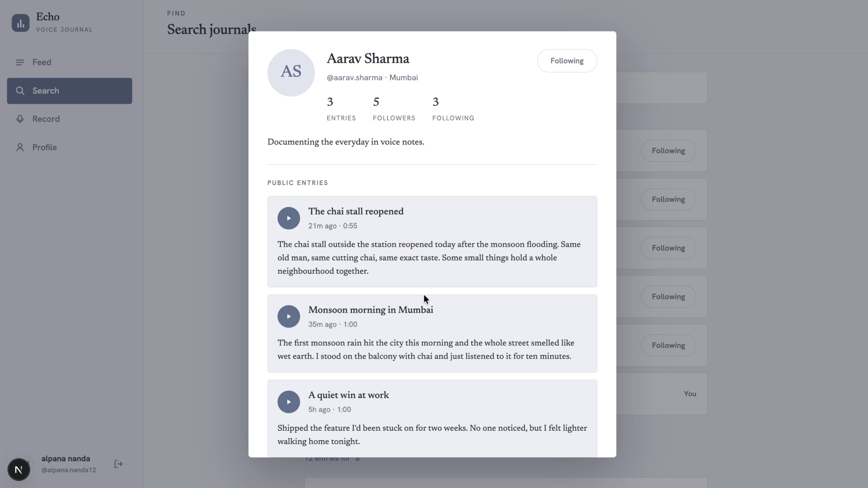The height and width of the screenshot is (488, 868).
Task: Click the AS avatar of Aarav Sharma
Action: click(x=291, y=73)
